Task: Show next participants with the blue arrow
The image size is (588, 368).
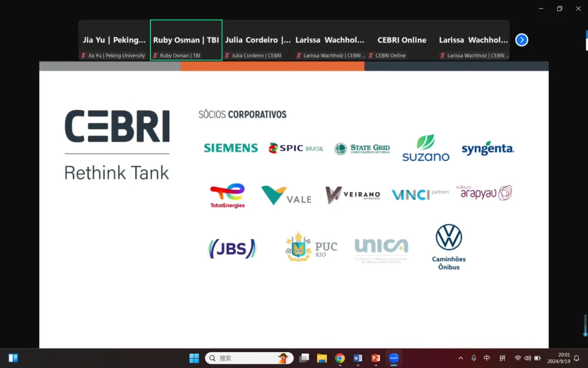Action: [522, 40]
